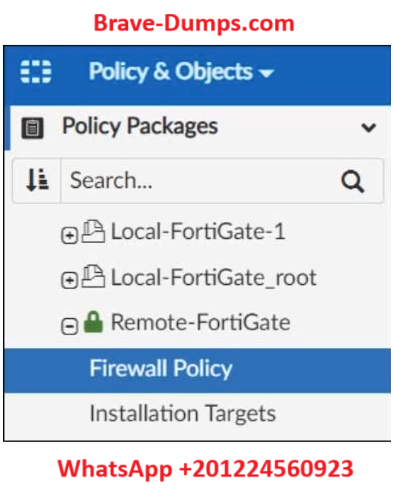Click the Fortinet module grid icon
Image resolution: width=393 pixels, height=488 pixels.
point(35,71)
